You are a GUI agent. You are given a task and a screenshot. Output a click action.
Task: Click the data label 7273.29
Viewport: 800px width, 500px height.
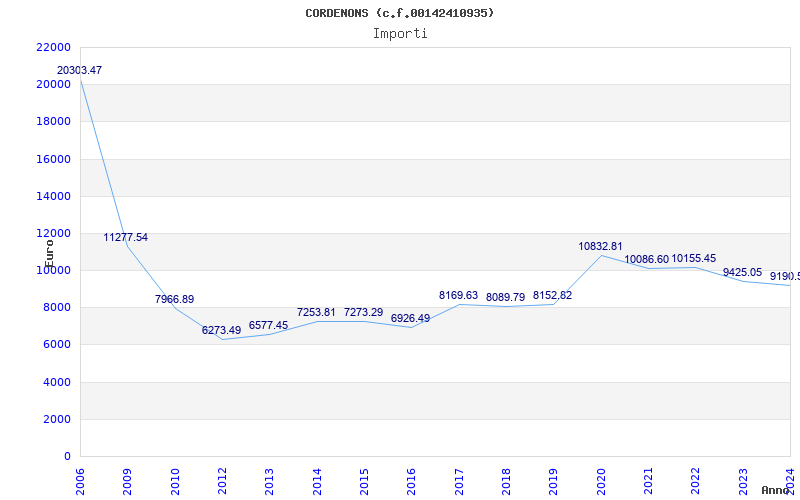pyautogui.click(x=363, y=312)
